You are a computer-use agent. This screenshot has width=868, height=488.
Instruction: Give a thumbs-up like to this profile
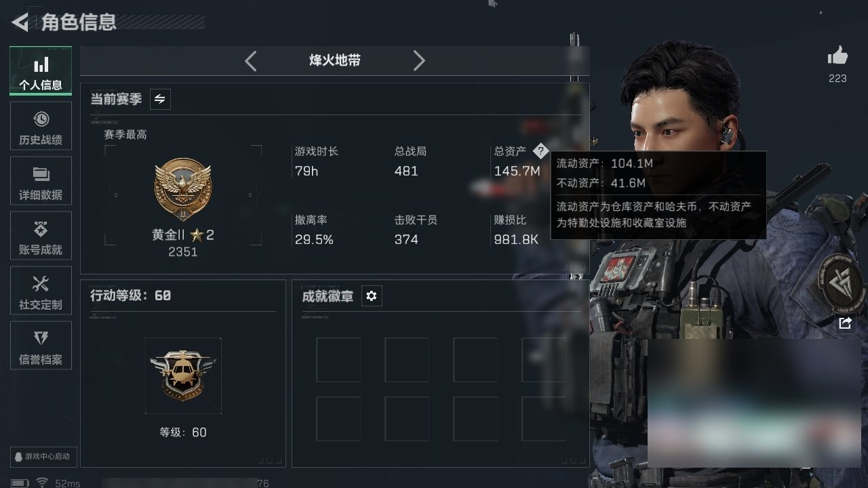(837, 56)
